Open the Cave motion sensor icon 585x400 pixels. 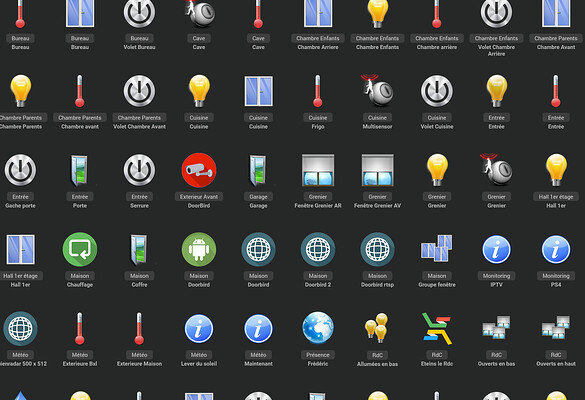200,13
